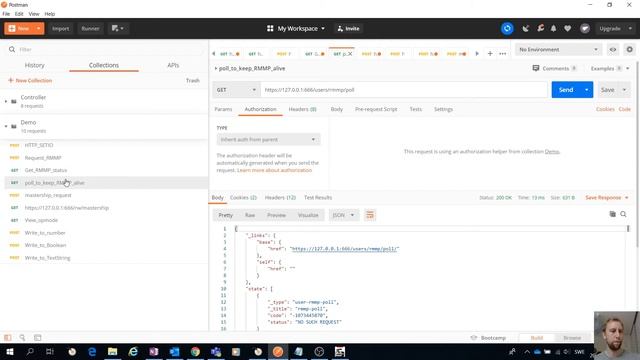
Task: Click the Import button
Action: [x=60, y=29]
